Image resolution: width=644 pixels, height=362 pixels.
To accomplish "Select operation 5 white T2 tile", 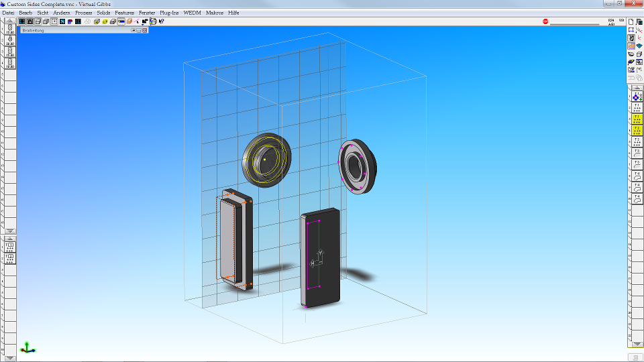I will coord(637,142).
